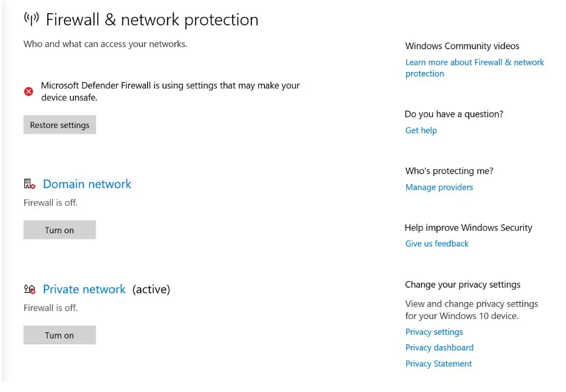Open Learn more about Firewall & network protection
The height and width of the screenshot is (392, 566).
click(474, 68)
